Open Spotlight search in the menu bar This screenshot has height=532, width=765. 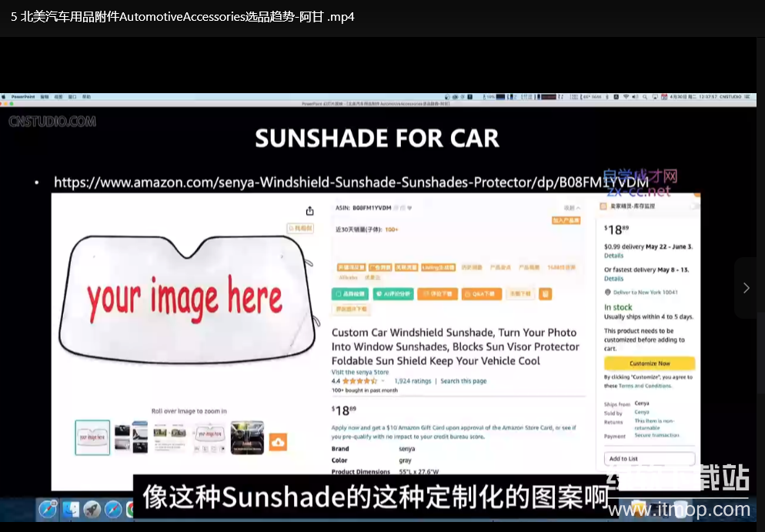point(645,97)
